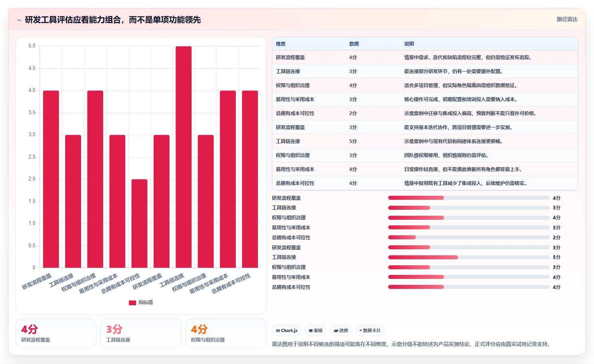The image size is (594, 364).
Task: Click progress bar for 工具链连接 showing 3分
Action: (x=468, y=208)
